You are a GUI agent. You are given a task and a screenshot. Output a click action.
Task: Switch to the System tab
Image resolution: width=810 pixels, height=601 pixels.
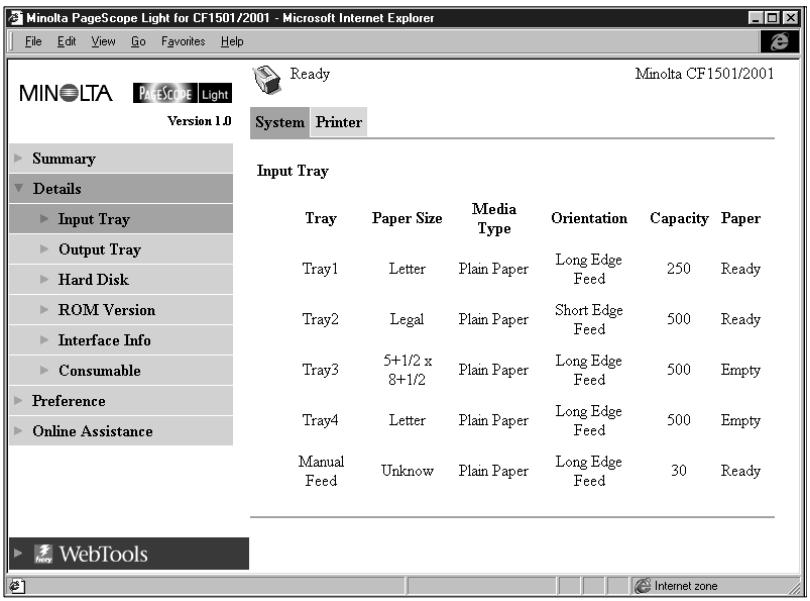pos(279,122)
